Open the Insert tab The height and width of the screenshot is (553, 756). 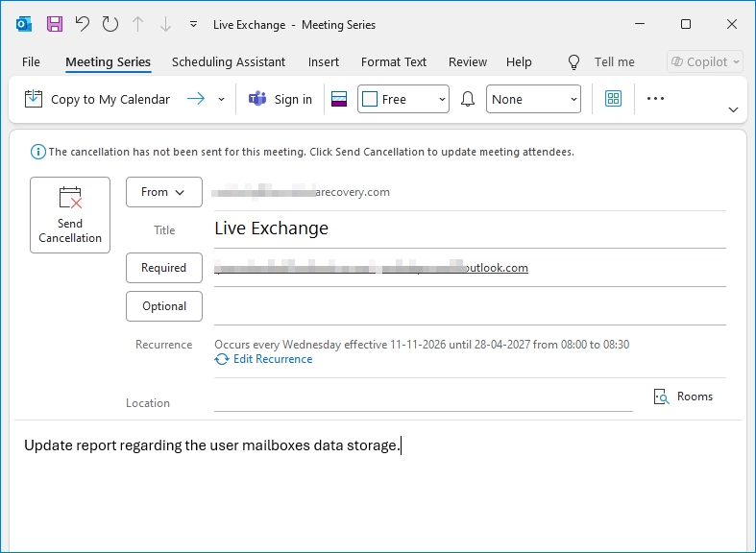point(324,61)
